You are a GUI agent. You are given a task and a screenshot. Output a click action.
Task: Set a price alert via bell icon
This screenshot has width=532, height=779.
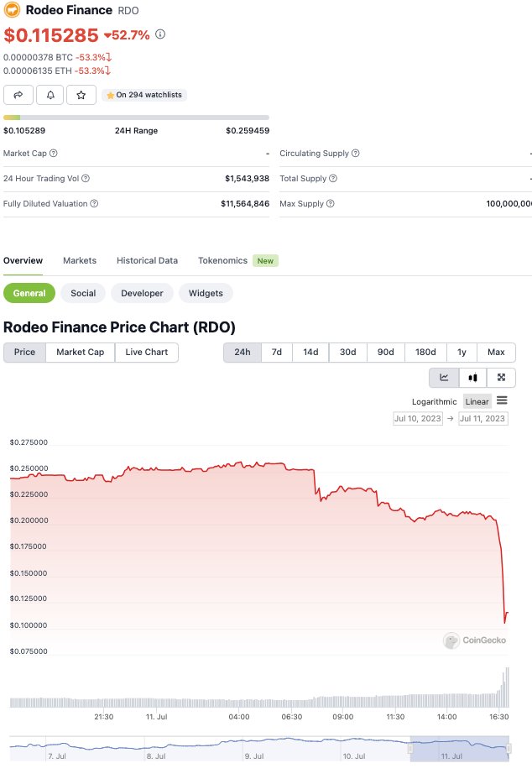coord(50,95)
